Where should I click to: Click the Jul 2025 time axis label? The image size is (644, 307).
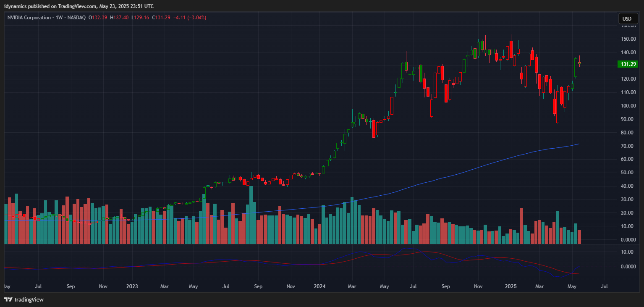[x=605, y=286]
